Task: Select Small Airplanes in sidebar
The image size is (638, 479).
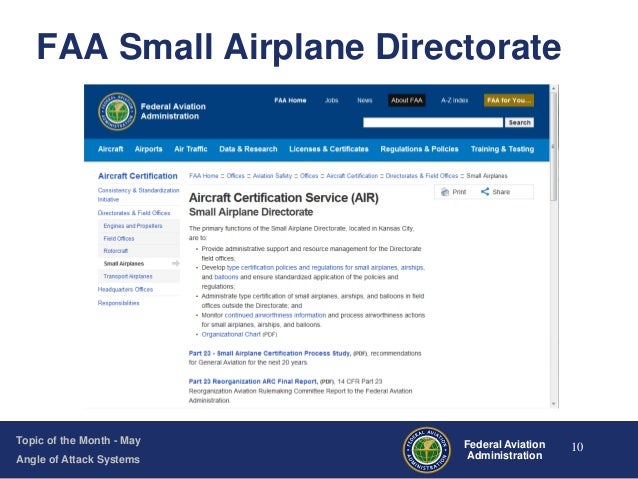Action: tap(124, 264)
